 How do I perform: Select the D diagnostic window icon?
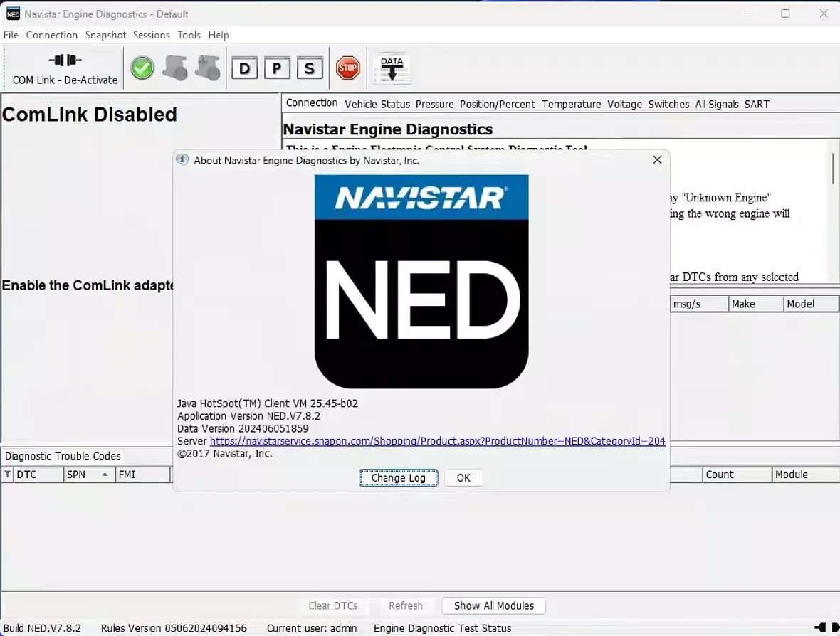(x=245, y=68)
